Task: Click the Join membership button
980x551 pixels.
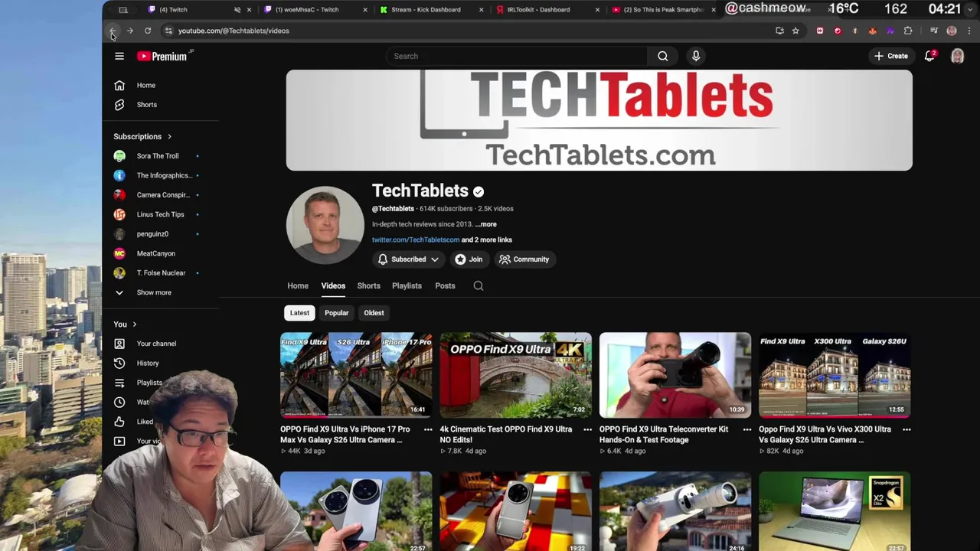Action: [x=469, y=259]
